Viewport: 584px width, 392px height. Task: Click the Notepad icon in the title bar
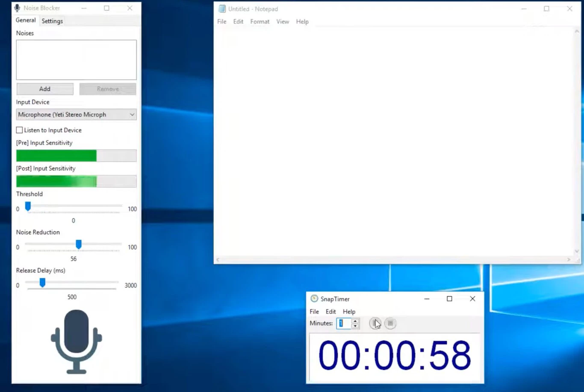[x=222, y=9]
